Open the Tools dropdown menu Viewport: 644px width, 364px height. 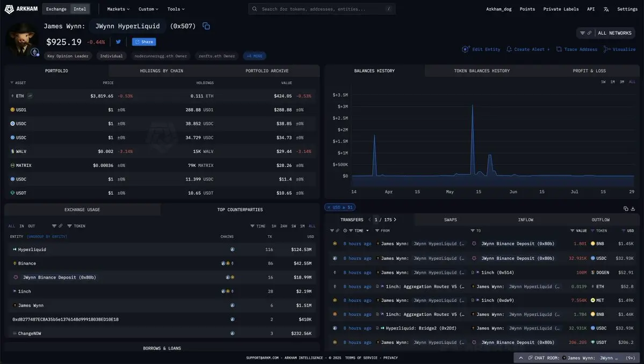(x=176, y=9)
